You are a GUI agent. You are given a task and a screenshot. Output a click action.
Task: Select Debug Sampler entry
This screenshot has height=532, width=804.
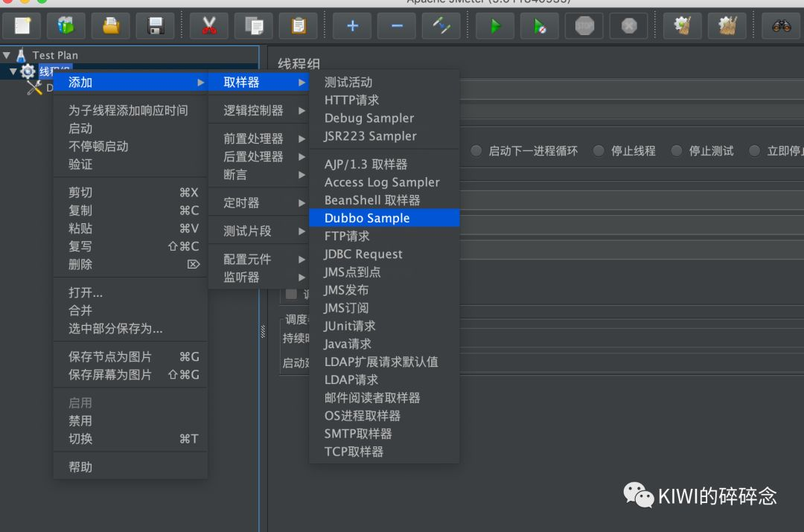384,118
